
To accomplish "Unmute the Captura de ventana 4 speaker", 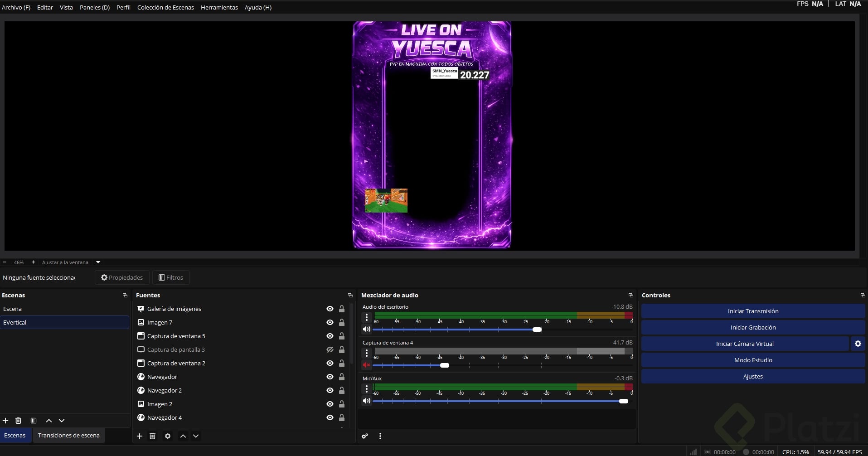I will point(367,365).
